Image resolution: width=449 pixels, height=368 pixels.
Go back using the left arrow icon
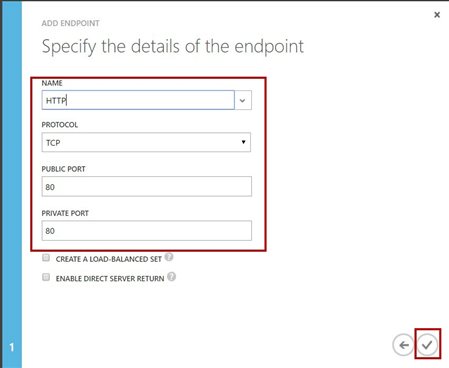click(x=404, y=345)
